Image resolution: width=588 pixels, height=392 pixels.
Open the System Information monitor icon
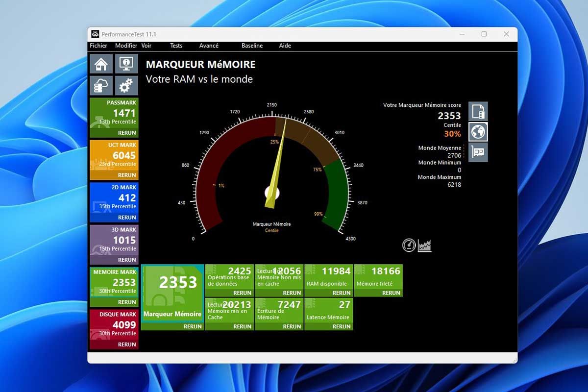point(126,64)
